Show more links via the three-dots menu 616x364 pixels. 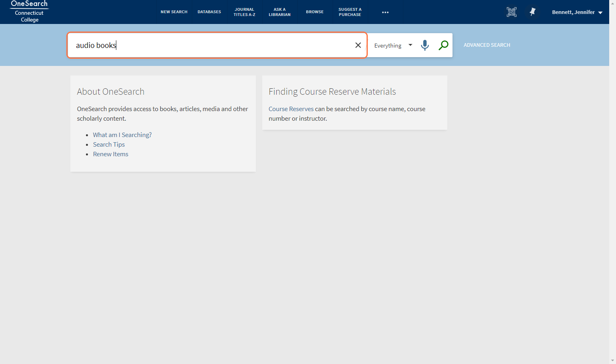coord(385,12)
